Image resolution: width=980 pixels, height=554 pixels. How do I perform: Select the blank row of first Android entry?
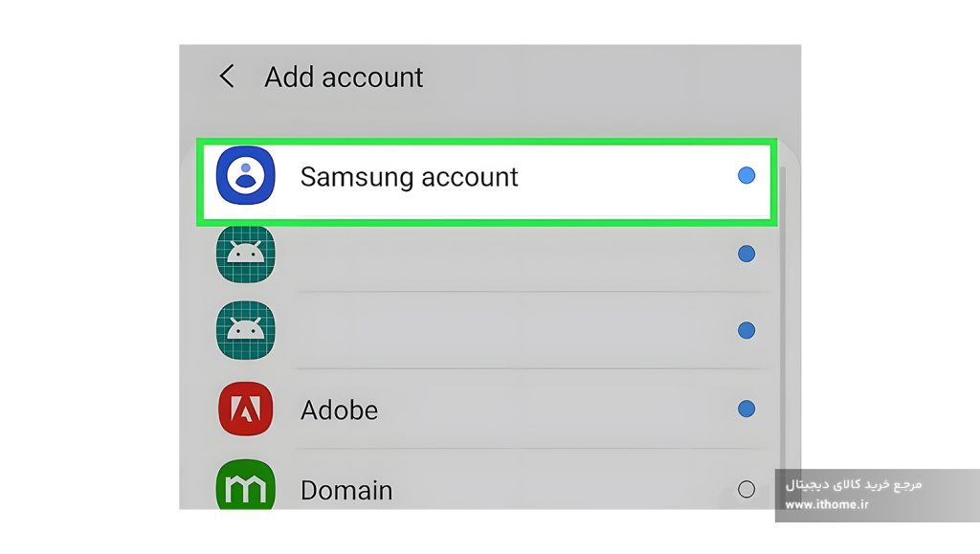486,255
